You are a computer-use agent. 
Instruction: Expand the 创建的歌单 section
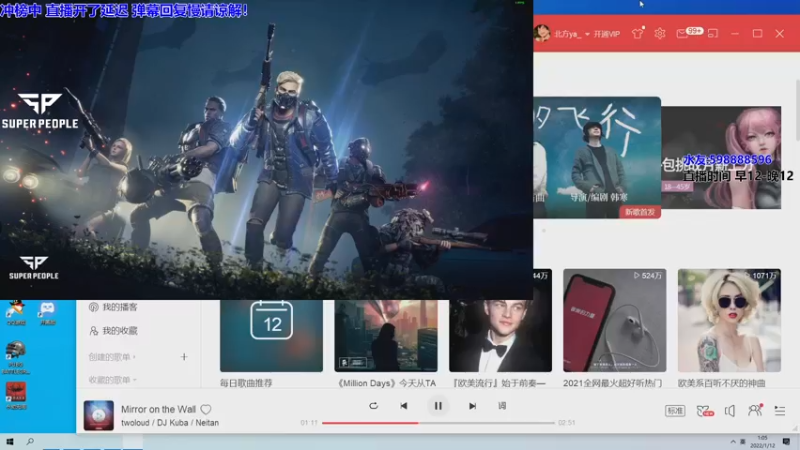click(112, 357)
